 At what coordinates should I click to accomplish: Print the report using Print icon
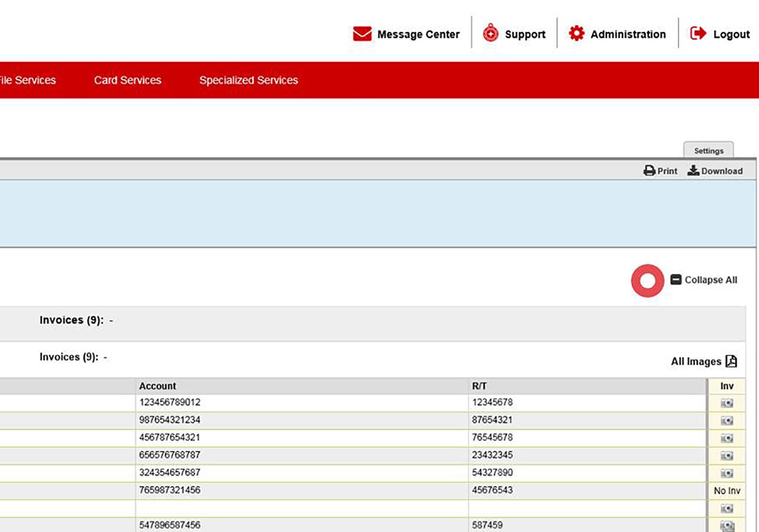click(649, 171)
